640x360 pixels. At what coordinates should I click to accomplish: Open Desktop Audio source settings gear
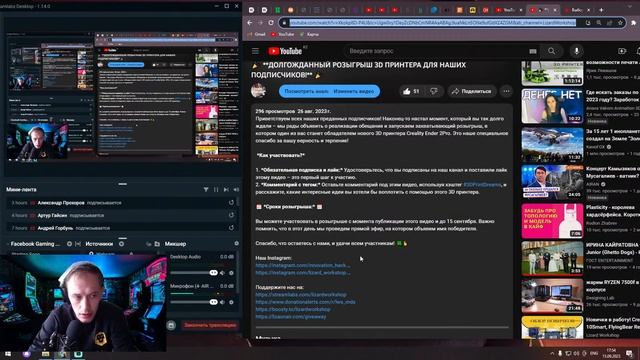coord(231,273)
